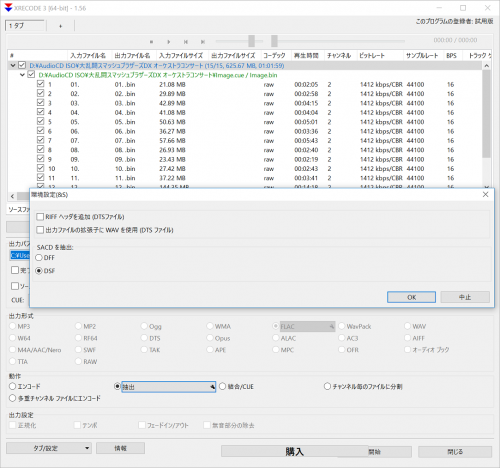Uncheck track 5 checkbox
This screenshot has height=468, width=500.
coord(40,121)
